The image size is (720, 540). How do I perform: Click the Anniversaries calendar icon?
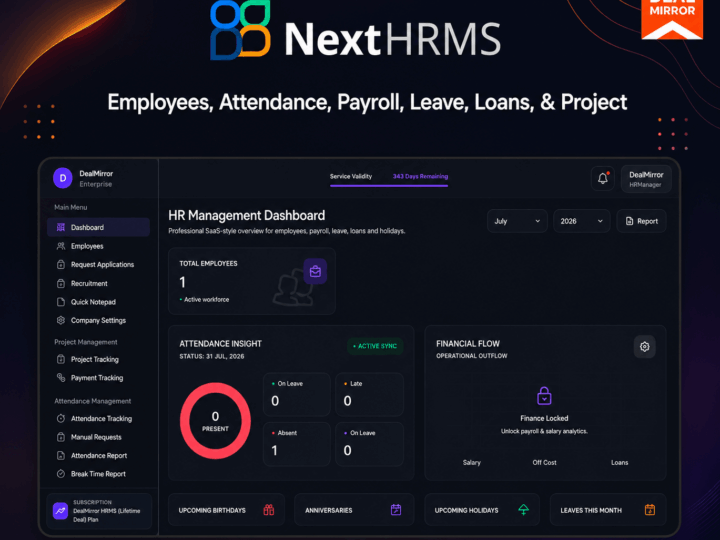(396, 510)
